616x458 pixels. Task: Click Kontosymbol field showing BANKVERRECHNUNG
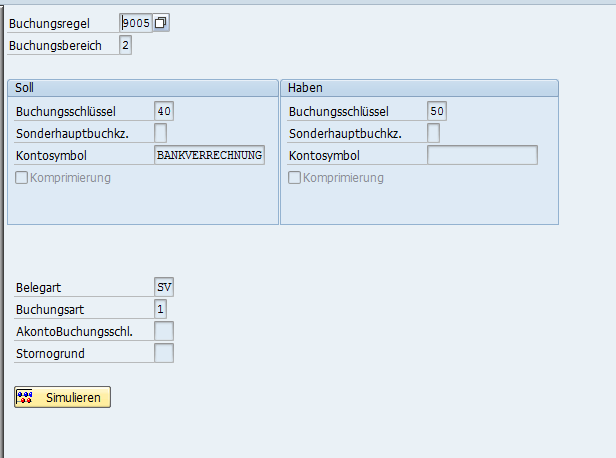209,155
